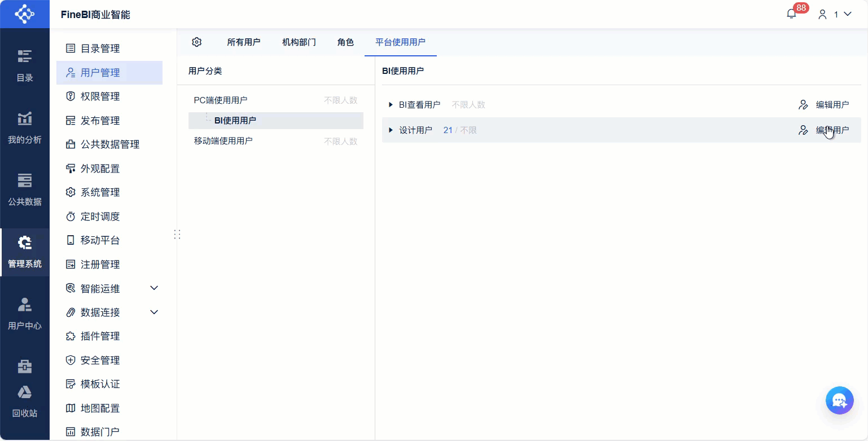Screen dimensions: 868x441
Task: Click the 系统管理 gear icon
Action: pos(71,192)
